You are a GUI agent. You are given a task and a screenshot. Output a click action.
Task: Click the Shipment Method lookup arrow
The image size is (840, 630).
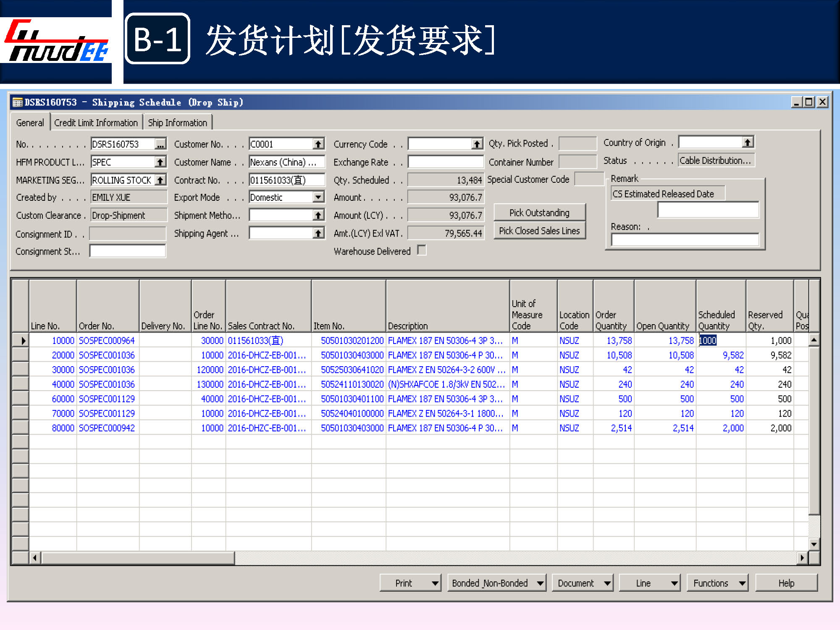[x=318, y=215]
